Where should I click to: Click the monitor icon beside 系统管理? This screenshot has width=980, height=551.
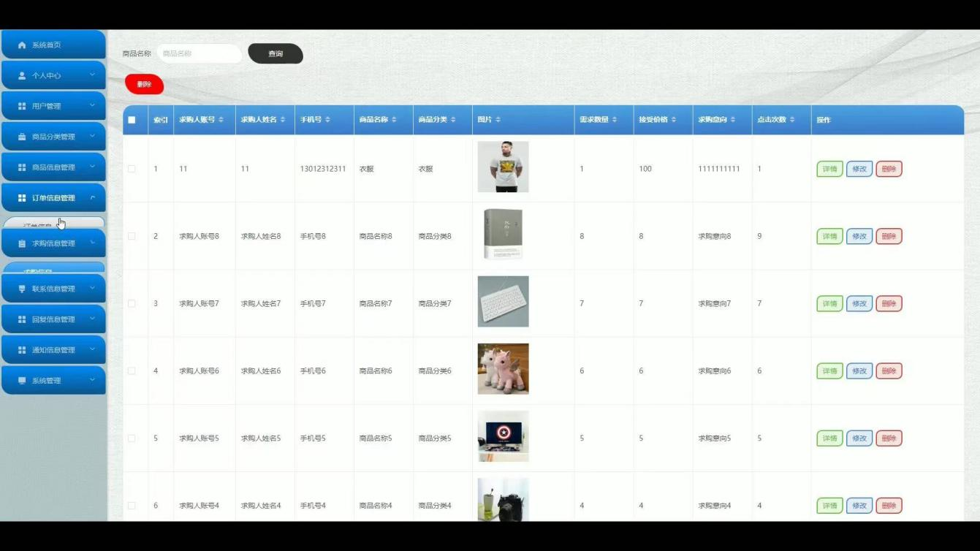point(22,381)
